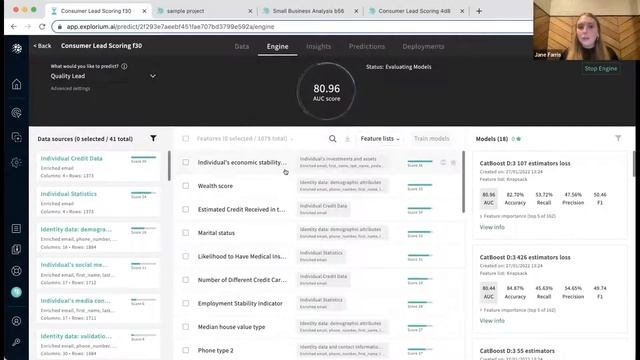Click delete icon on economic stability row
Screen dimensions: 640x360
tap(453, 163)
